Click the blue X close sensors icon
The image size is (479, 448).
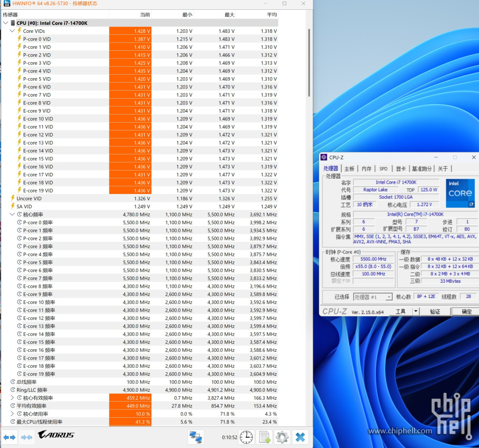[x=300, y=437]
